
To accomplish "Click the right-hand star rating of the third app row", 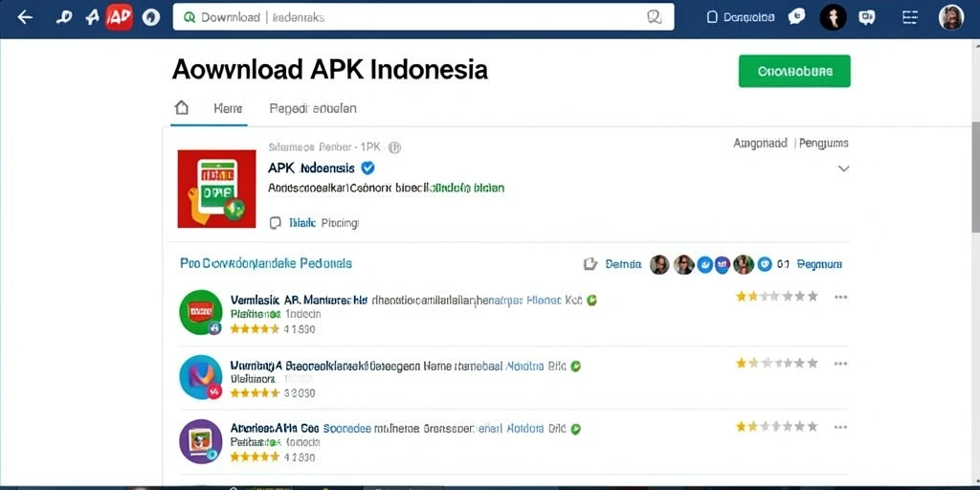I will [777, 426].
